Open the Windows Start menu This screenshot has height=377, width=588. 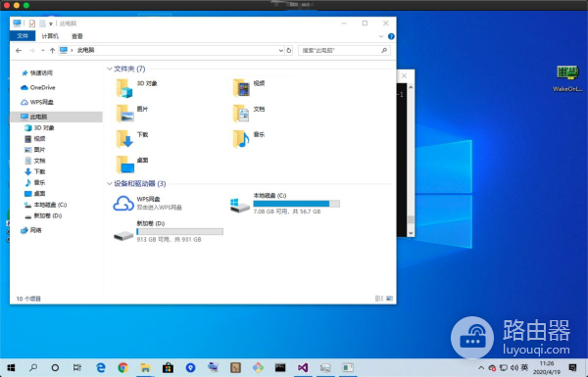(11, 367)
